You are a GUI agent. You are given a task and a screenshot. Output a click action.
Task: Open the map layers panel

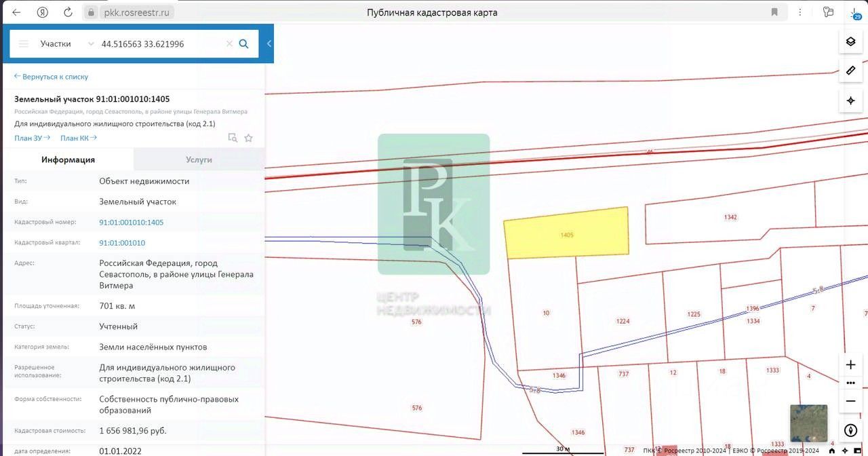850,42
